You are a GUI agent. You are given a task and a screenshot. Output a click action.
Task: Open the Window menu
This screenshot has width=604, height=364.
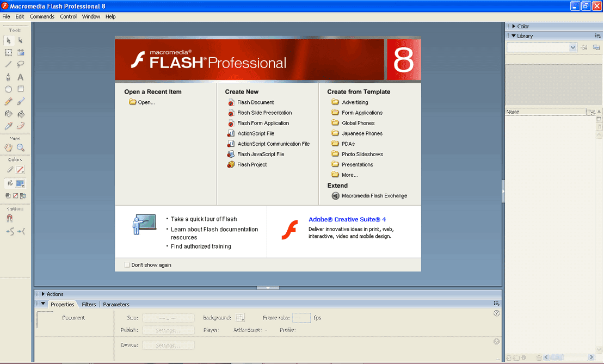91,16
